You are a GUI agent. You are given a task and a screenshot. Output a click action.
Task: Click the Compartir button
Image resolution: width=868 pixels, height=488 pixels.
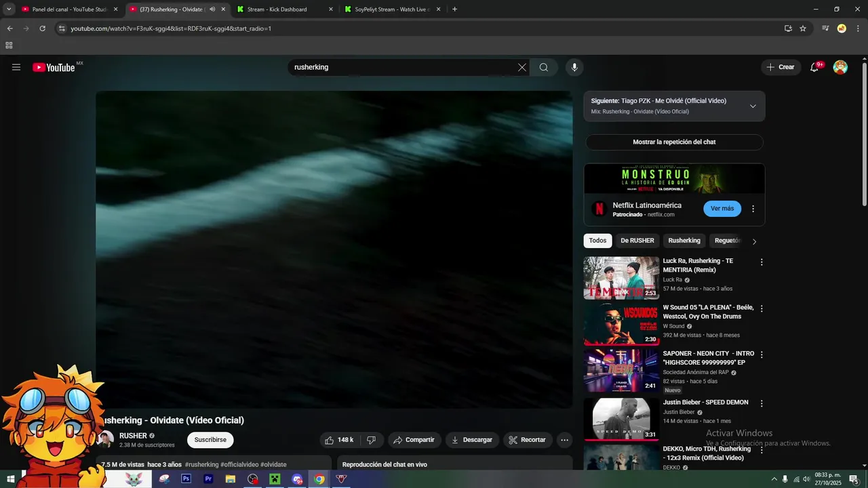click(414, 440)
